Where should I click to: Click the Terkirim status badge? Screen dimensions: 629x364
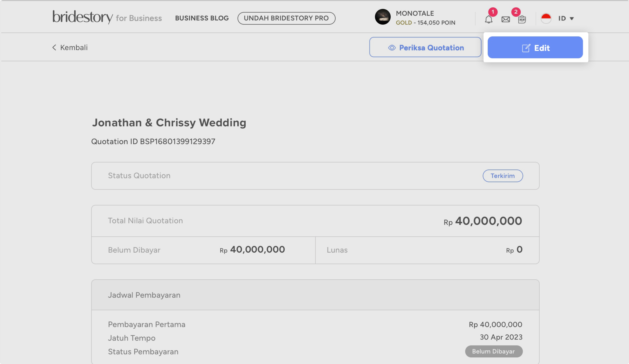click(x=502, y=176)
